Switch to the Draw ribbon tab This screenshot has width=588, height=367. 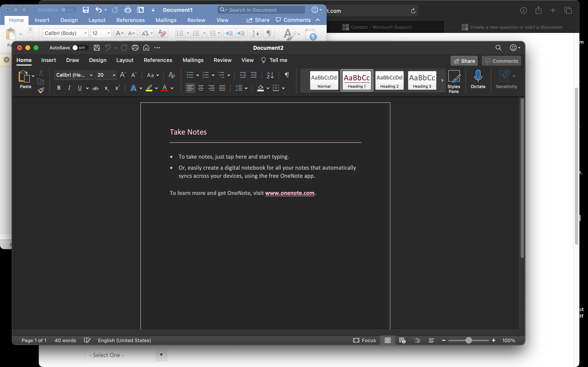coord(72,60)
